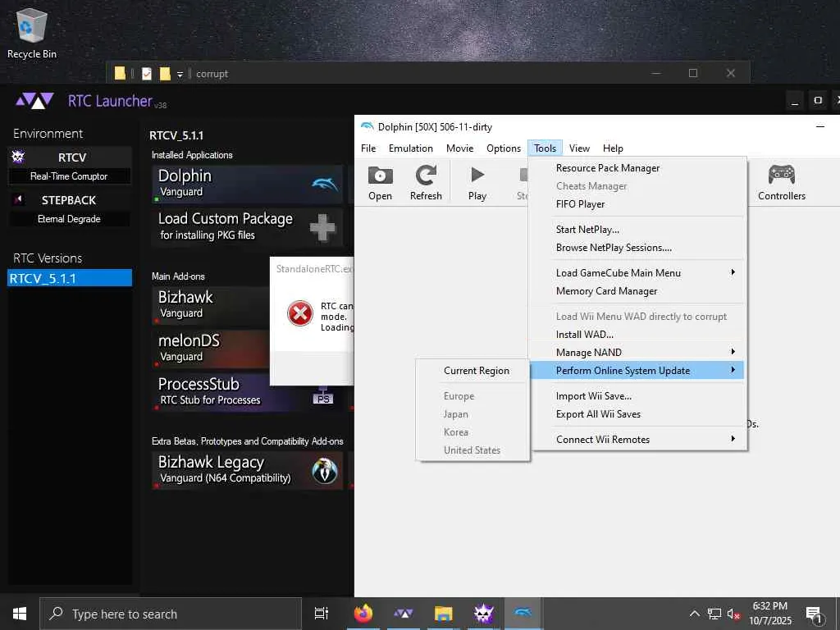
Task: Click the Dolphin title bar logo icon
Action: point(367,126)
